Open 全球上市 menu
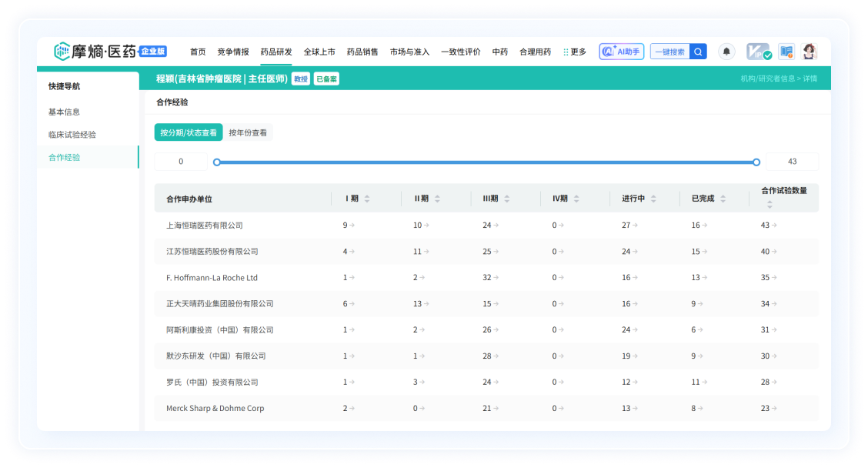 (319, 52)
